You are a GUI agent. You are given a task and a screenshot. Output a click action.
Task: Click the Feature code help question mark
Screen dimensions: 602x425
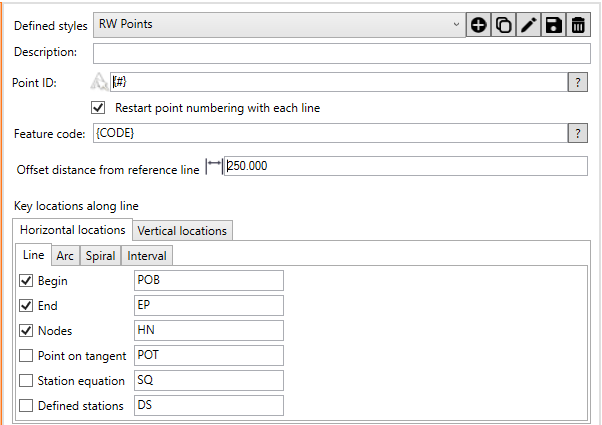[x=577, y=134]
